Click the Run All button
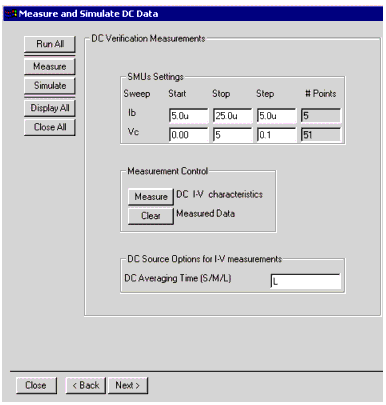Viewport: 386px width, 405px height. point(50,44)
